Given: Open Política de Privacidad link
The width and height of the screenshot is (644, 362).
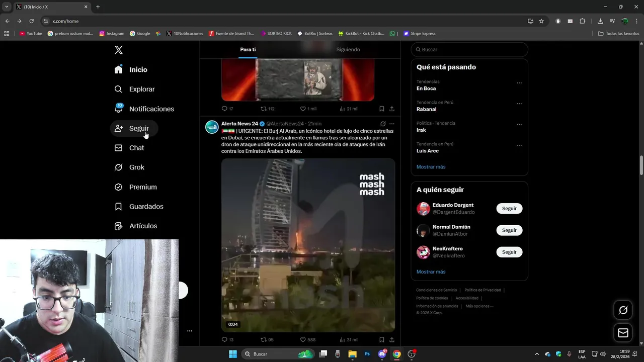Looking at the screenshot, I should point(482,290).
